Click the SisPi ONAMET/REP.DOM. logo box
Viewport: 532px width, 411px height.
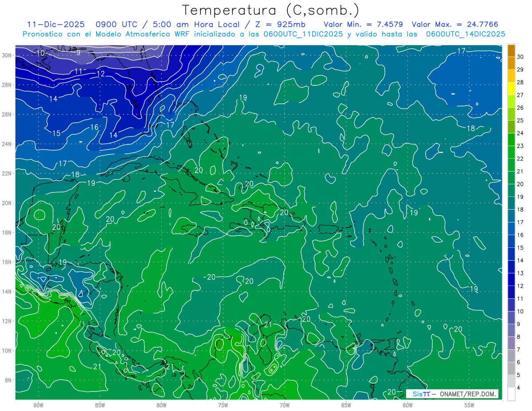(x=452, y=394)
